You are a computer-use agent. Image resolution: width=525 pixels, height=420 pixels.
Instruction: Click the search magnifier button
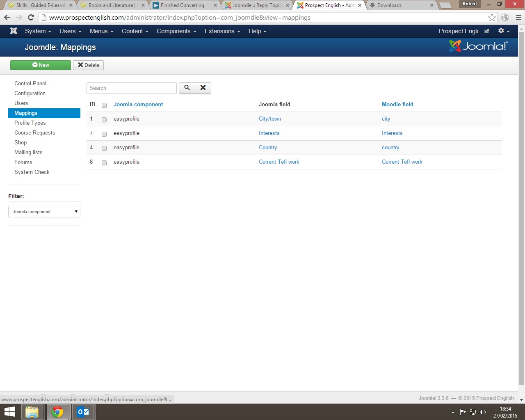coord(187,88)
